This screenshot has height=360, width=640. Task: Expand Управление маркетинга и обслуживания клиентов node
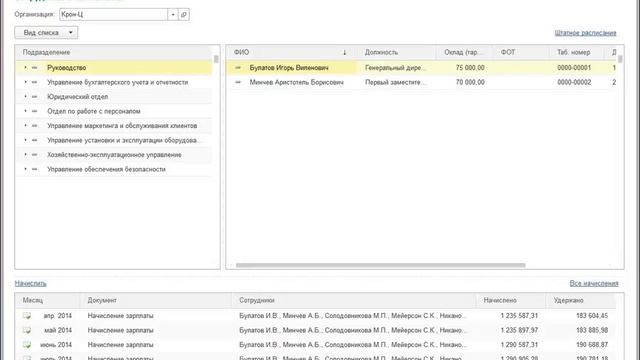coord(25,125)
